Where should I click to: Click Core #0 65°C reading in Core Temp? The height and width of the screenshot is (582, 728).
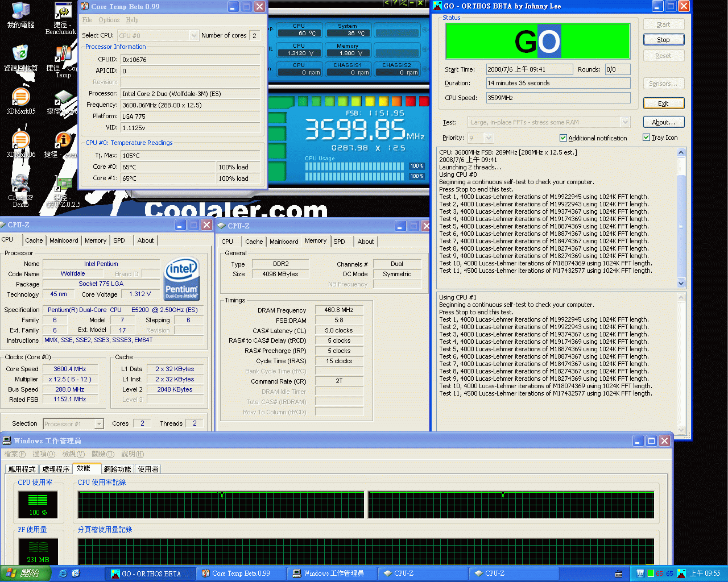[x=168, y=167]
